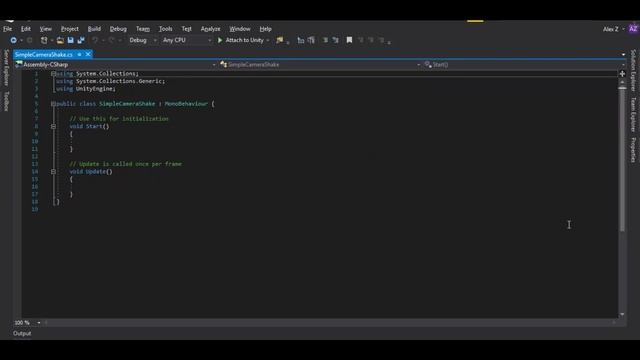The height and width of the screenshot is (360, 640).
Task: Open the Edit menu
Action: (26, 29)
